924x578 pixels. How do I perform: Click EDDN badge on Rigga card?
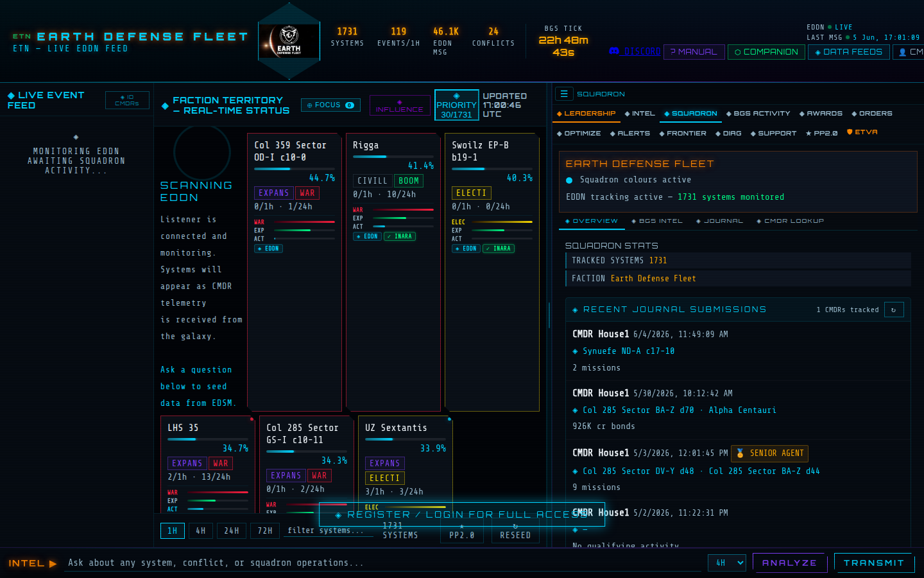[x=367, y=236]
